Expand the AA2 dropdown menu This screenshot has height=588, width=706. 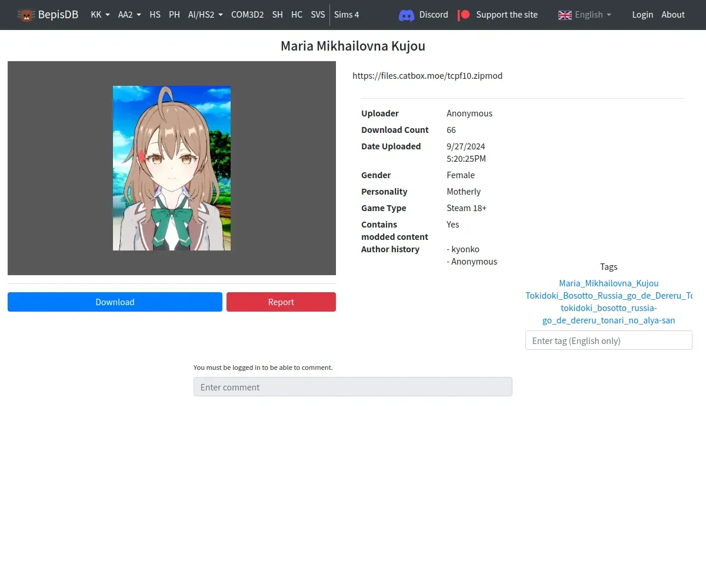pos(129,15)
